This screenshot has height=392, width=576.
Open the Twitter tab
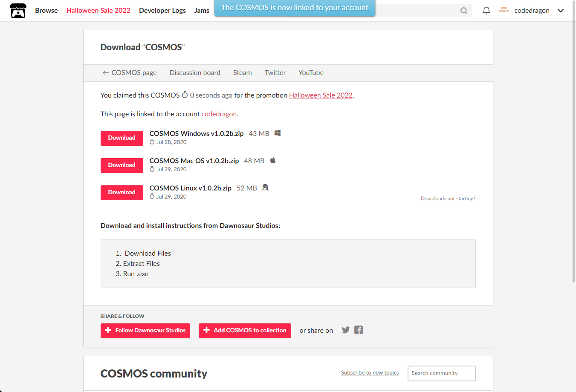click(275, 73)
